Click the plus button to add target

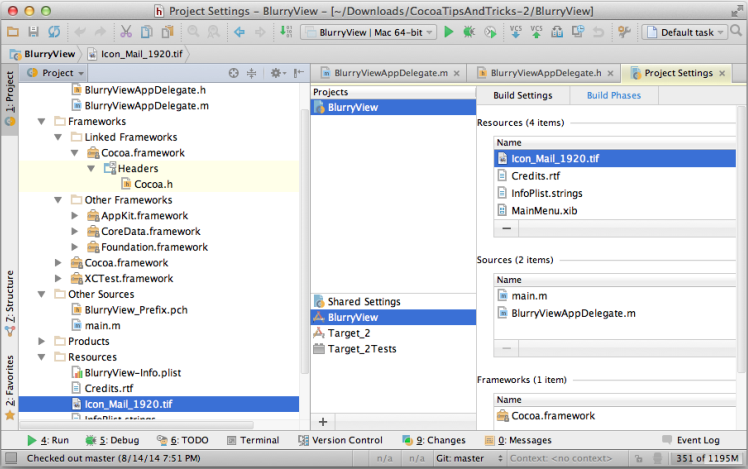(x=323, y=422)
